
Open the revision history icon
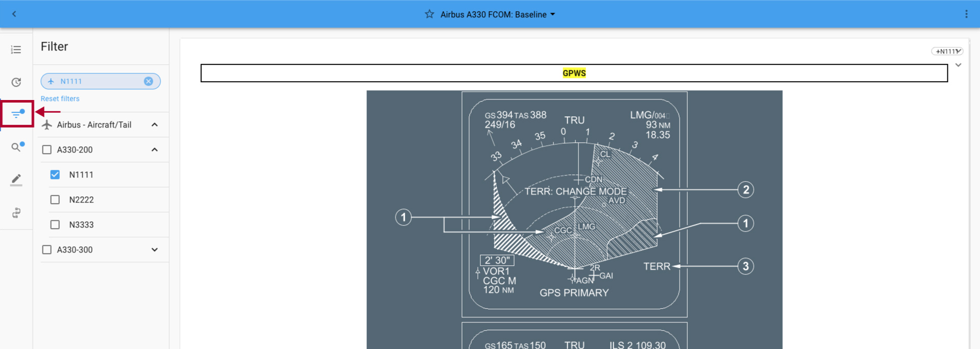16,82
